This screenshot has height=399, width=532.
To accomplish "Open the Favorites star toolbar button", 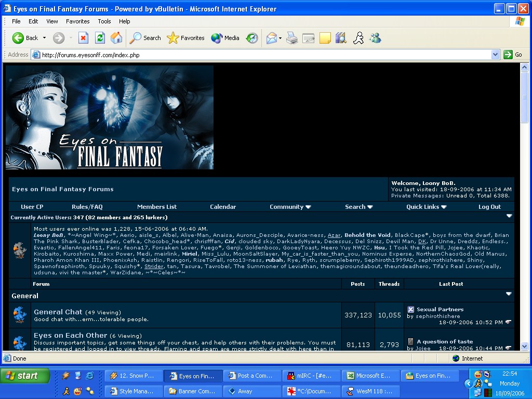I will (185, 38).
